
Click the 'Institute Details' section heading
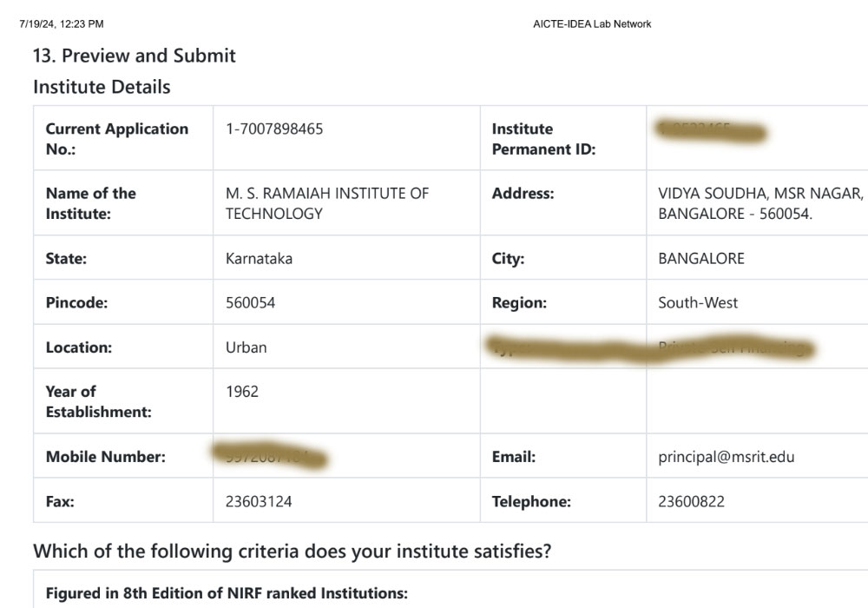pyautogui.click(x=102, y=87)
